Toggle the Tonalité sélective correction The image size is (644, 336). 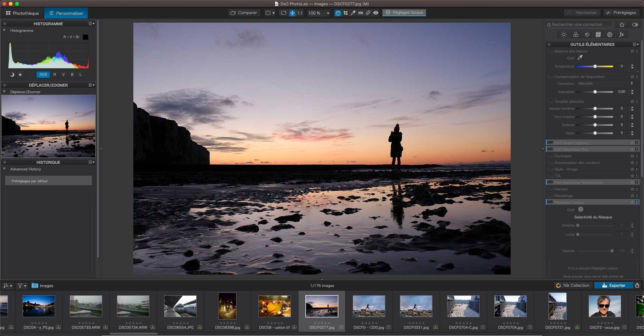pyautogui.click(x=550, y=101)
